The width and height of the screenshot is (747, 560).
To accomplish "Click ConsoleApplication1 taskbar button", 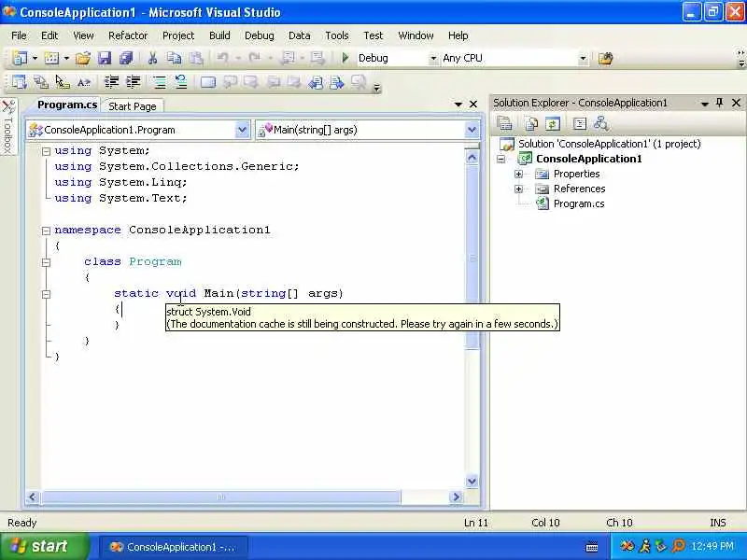I will click(173, 547).
